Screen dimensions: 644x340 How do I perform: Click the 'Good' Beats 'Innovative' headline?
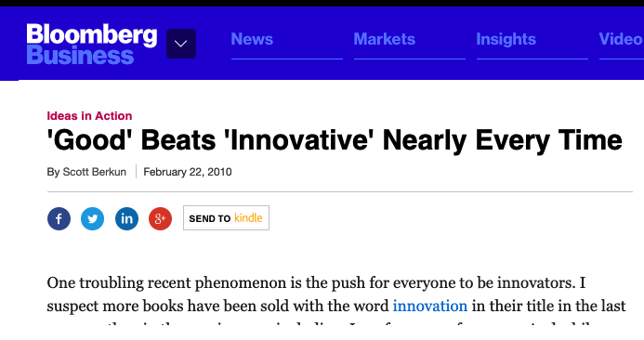335,140
